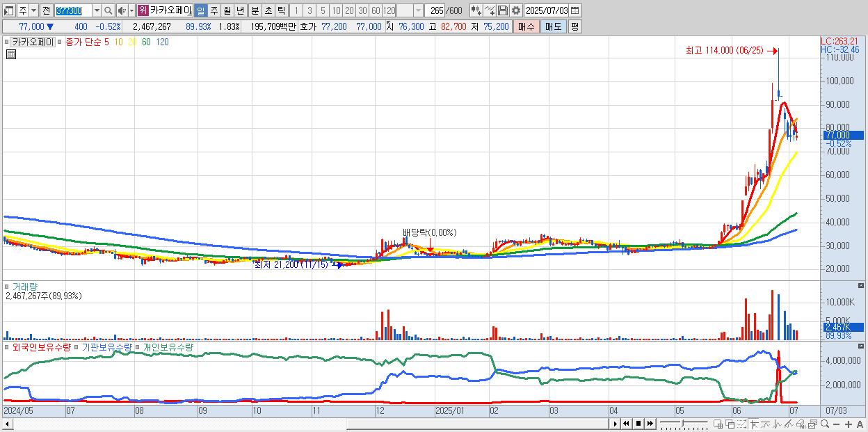This screenshot has height=432, width=868.
Task: Toggle the 종가 단순 moving average legend box
Action: click(61, 42)
